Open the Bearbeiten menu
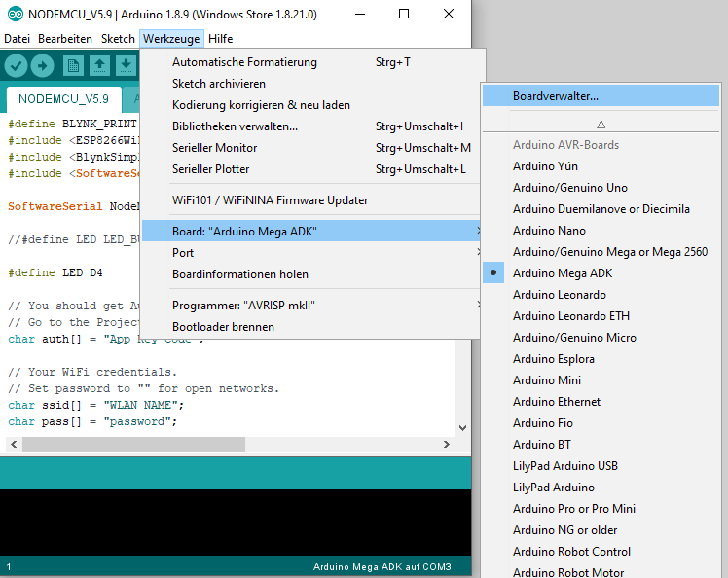Viewport: 728px width, 578px height. (x=65, y=39)
